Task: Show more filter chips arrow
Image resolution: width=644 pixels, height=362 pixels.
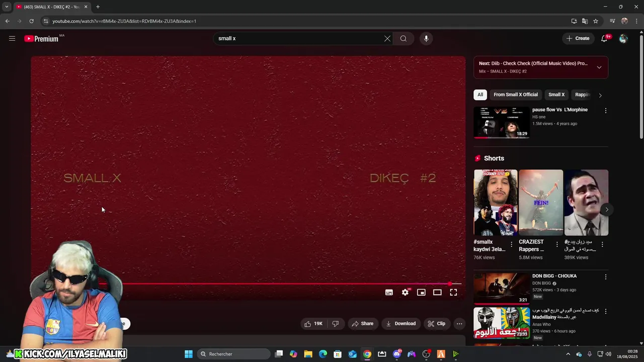Action: tap(600, 95)
